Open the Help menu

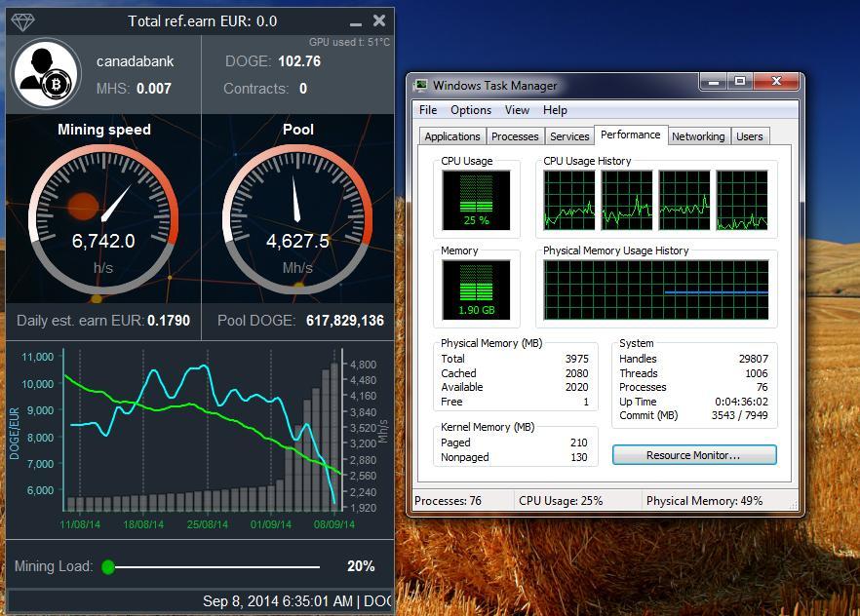tap(555, 110)
